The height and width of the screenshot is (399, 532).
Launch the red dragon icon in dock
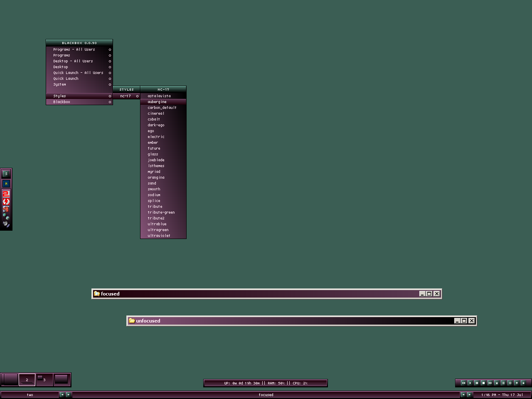6,209
